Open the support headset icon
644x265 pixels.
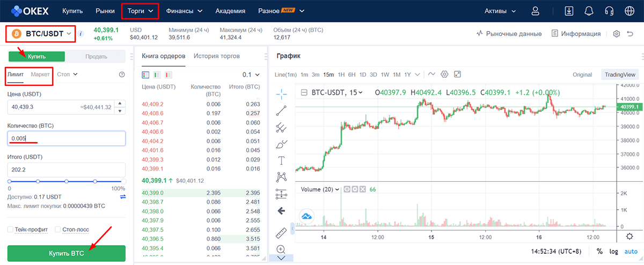(609, 11)
